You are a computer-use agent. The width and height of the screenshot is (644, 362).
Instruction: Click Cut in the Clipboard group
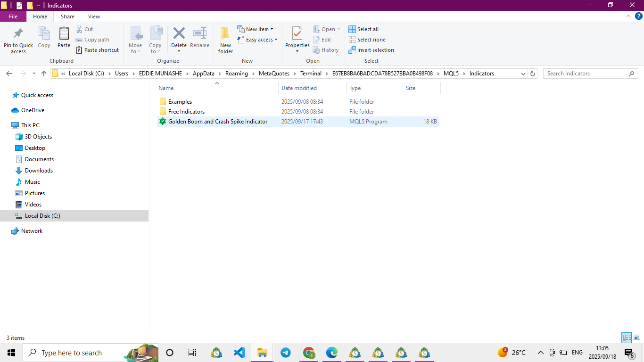click(84, 29)
